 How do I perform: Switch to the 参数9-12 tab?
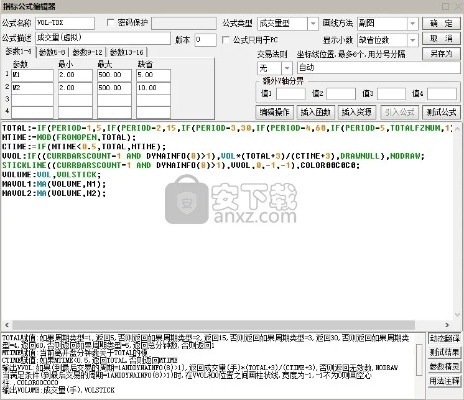pyautogui.click(x=87, y=52)
